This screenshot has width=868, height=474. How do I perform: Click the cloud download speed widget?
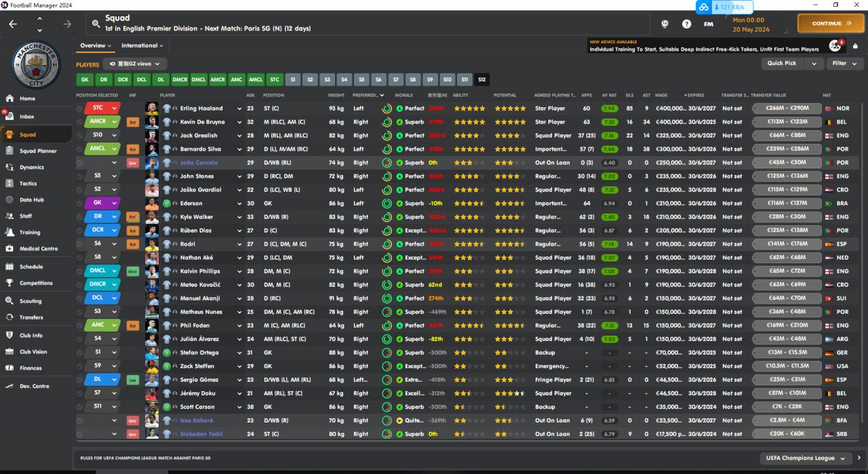[725, 7]
